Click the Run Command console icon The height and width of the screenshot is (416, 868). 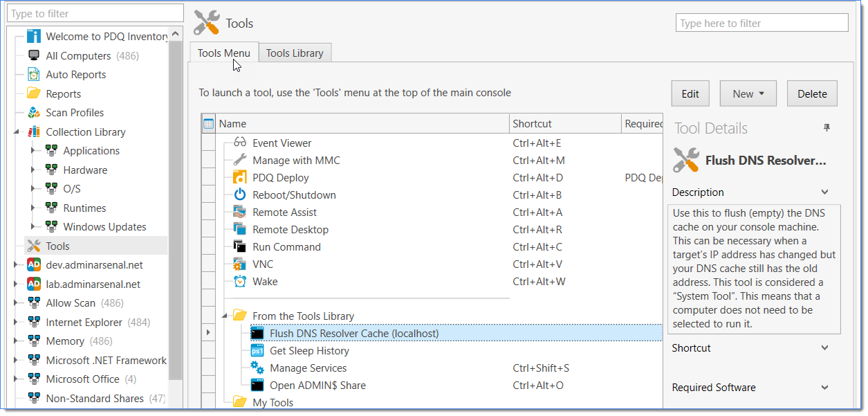click(240, 246)
